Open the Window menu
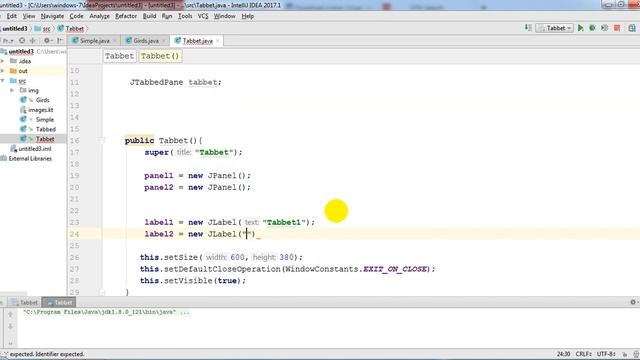Viewport: 640px width, 360px height. [x=224, y=16]
